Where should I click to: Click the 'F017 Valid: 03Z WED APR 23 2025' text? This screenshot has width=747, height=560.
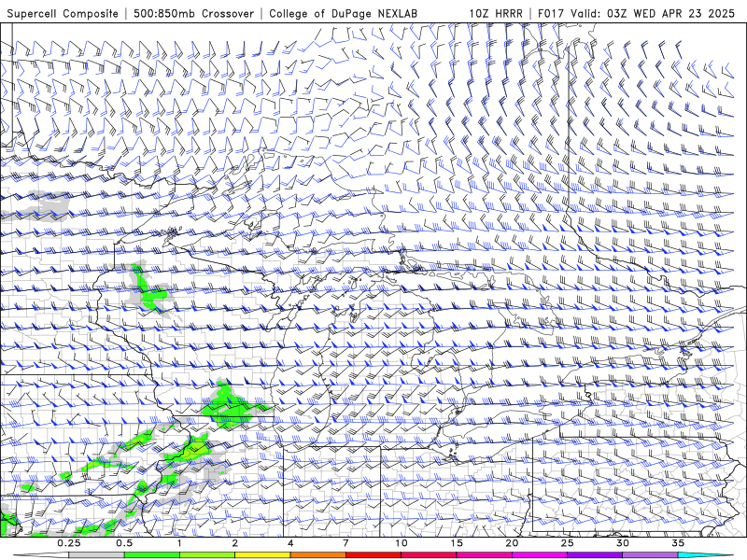pos(637,14)
